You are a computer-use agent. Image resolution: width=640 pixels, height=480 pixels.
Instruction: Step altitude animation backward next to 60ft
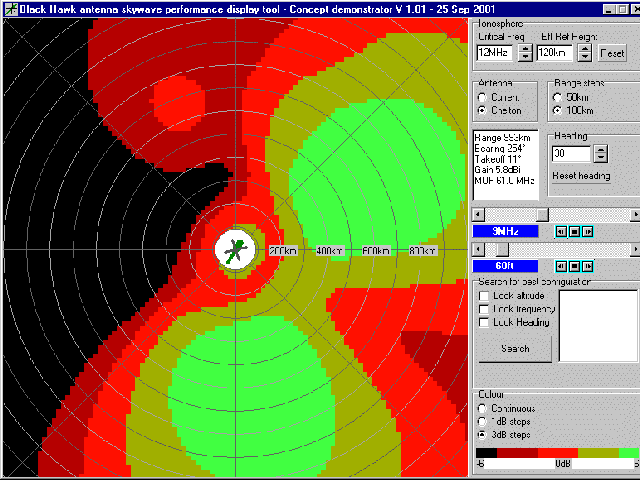click(x=561, y=267)
